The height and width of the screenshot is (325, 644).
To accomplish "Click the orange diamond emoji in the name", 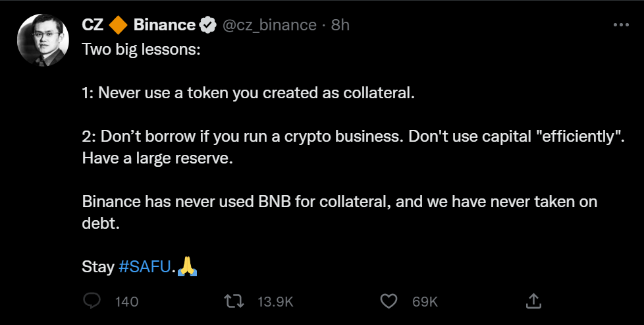I will coord(119,25).
